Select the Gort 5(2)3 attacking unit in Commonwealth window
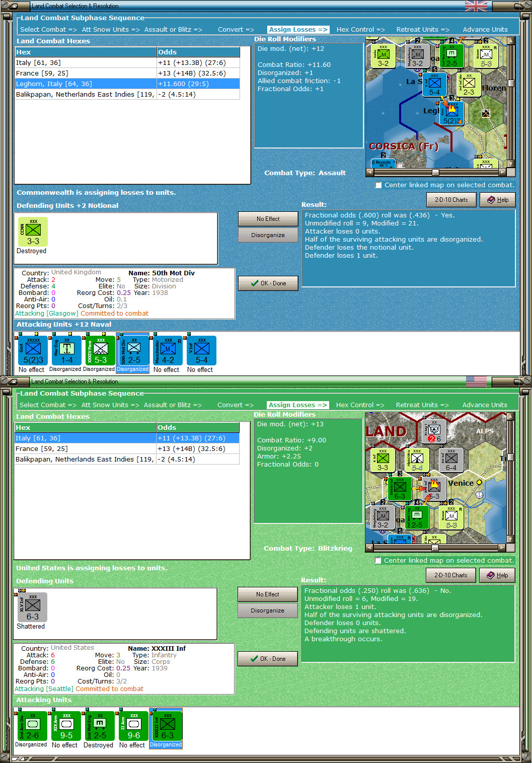Viewport: 532px width, 763px height. (x=33, y=350)
